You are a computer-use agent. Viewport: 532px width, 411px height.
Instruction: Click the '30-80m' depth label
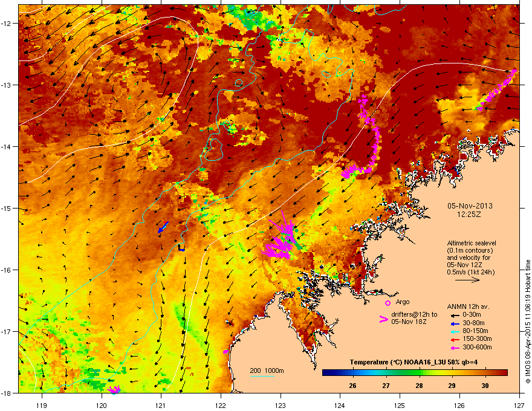[473, 323]
